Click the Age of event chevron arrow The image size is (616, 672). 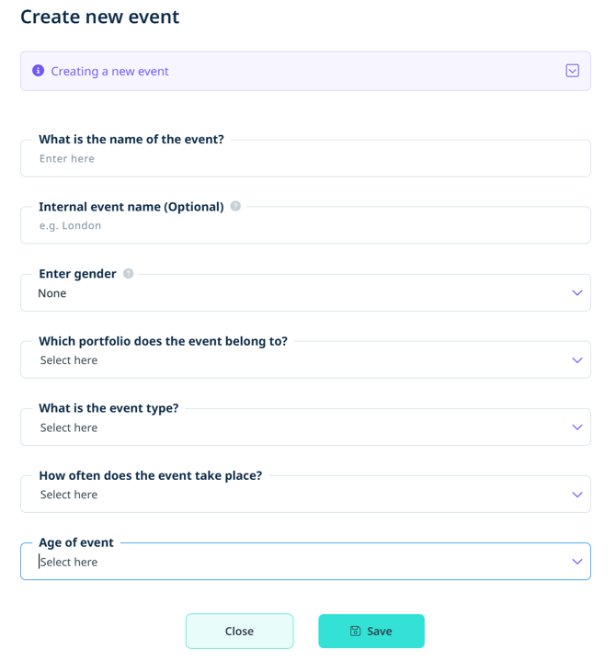[577, 562]
